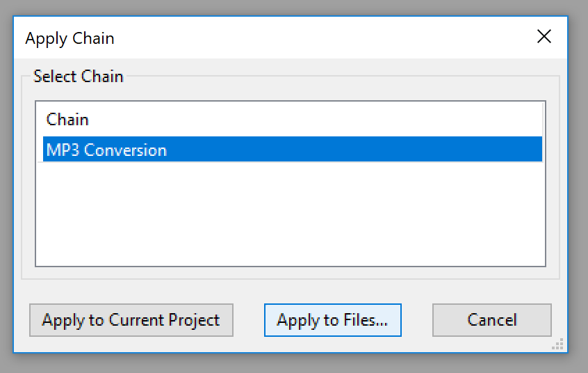588x373 pixels.
Task: Run chain on the current project
Action: click(x=131, y=320)
